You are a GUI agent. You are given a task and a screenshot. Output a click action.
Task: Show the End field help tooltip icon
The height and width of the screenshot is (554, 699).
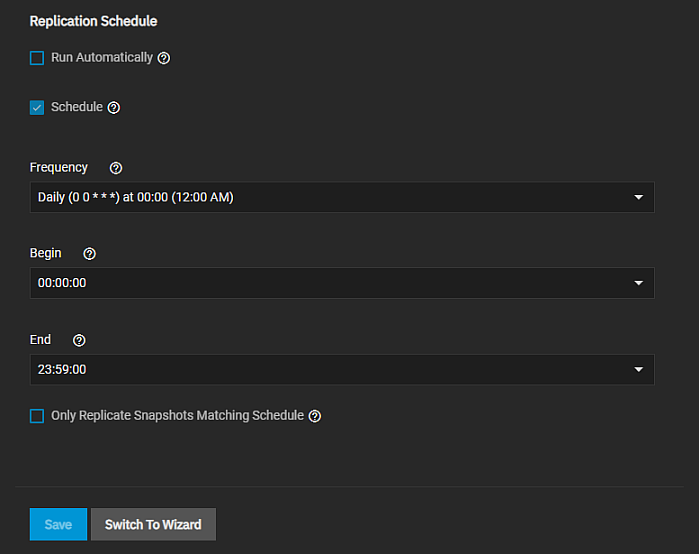click(80, 340)
